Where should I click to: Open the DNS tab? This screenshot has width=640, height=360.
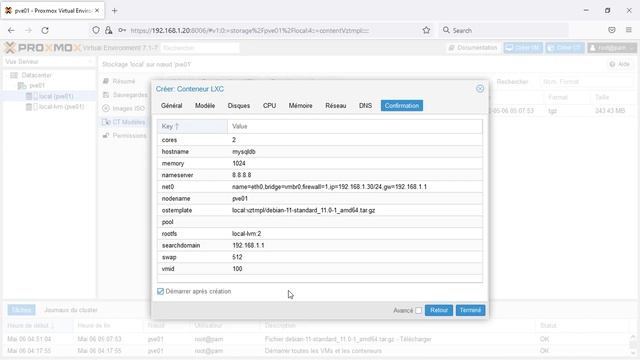365,105
